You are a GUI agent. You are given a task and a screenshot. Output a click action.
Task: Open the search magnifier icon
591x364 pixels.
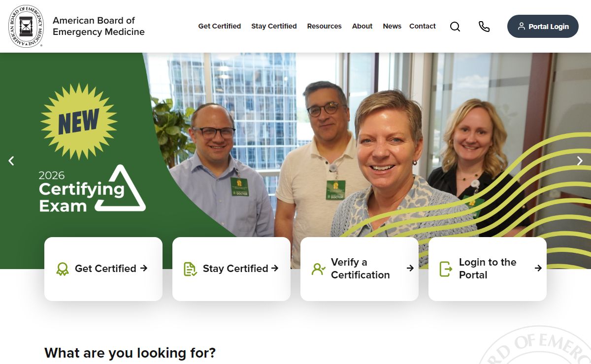[455, 27]
